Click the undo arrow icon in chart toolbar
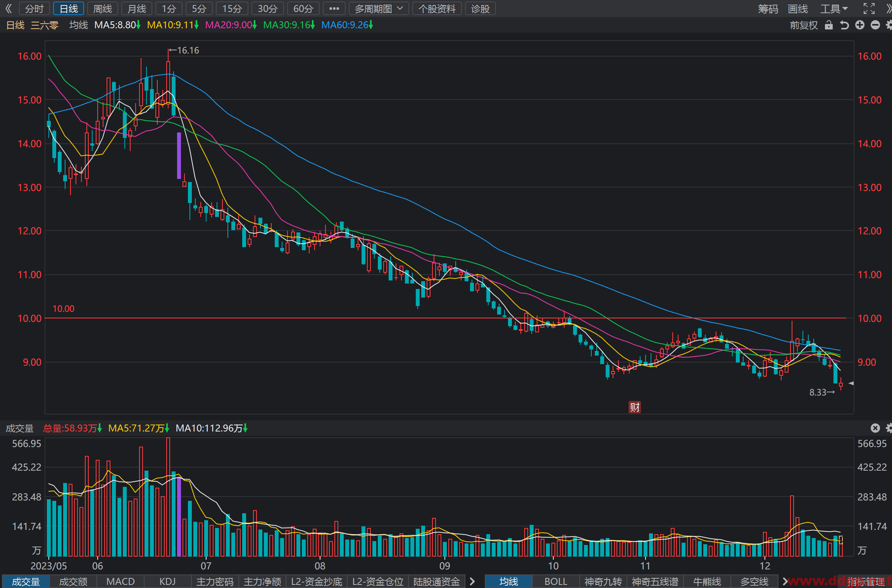The image size is (892, 588). [x=844, y=25]
